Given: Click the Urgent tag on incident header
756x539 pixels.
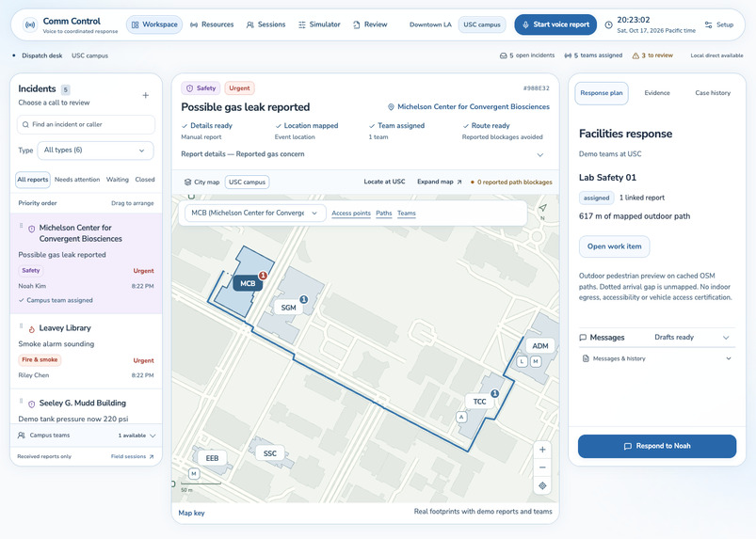Looking at the screenshot, I should click(239, 88).
